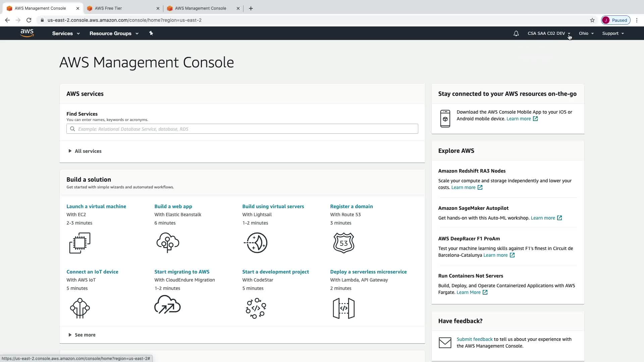The width and height of the screenshot is (644, 362).
Task: Open the Resource Groups menu
Action: 114,34
